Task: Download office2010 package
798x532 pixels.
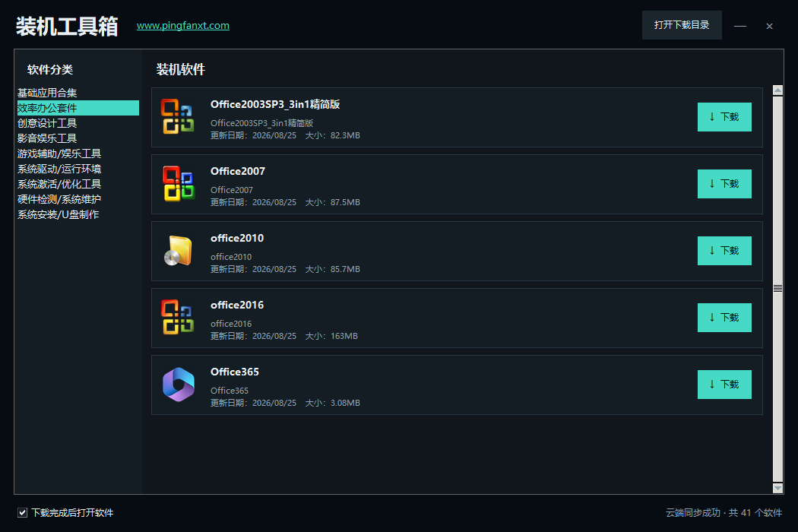Action: 724,251
